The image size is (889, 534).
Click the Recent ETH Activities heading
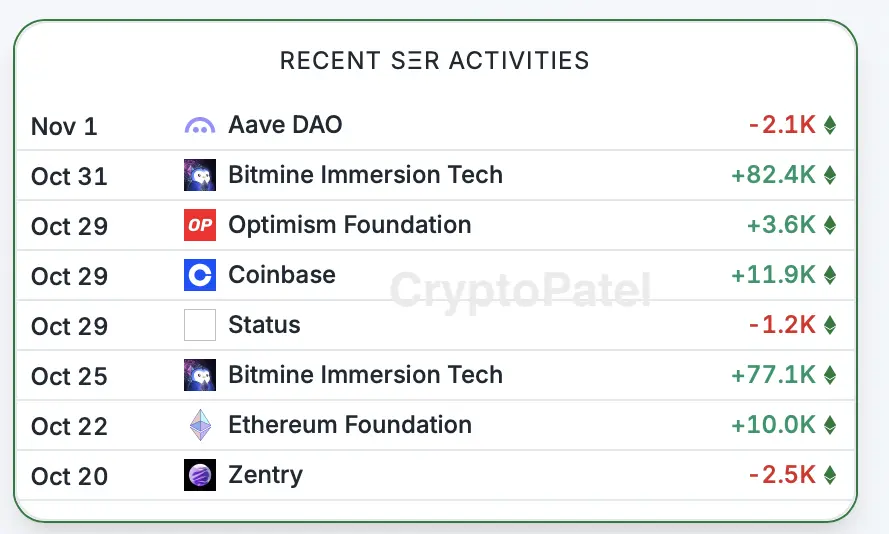tap(434, 61)
